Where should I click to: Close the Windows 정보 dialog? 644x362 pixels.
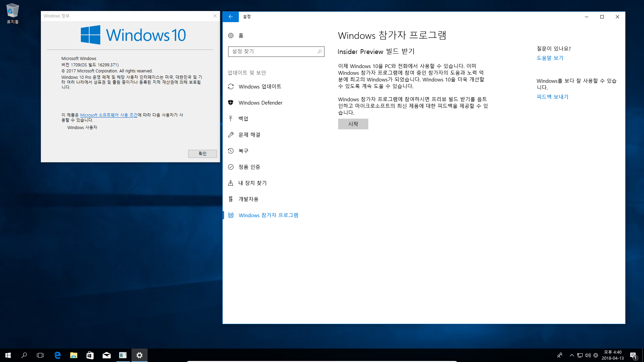215,16
